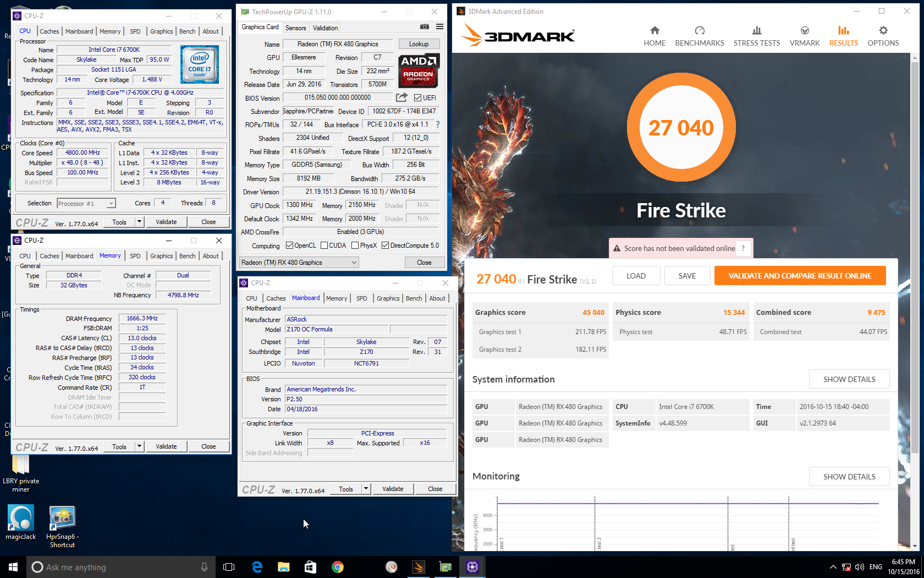924x578 pixels.
Task: Select LBRY private miner desktop icon
Action: click(x=21, y=473)
